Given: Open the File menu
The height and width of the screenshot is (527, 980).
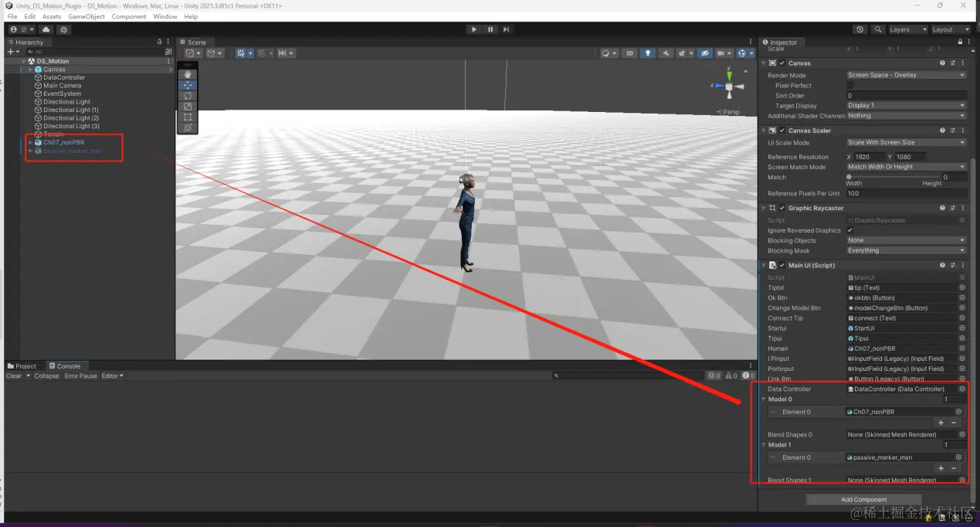Looking at the screenshot, I should pyautogui.click(x=12, y=16).
